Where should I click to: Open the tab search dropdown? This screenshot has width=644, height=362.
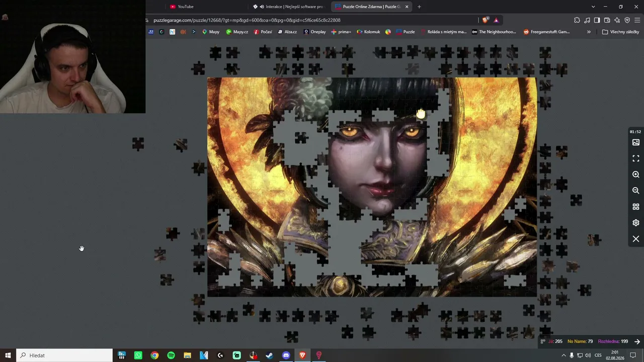point(593,7)
